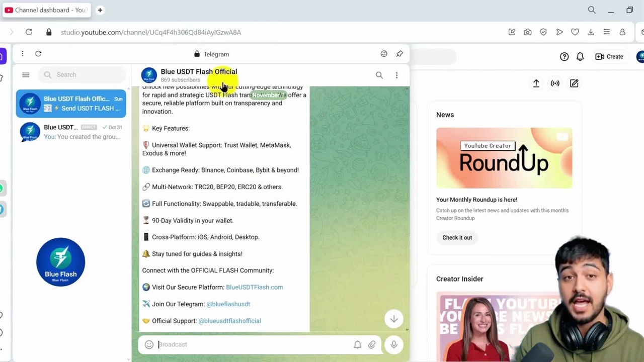Click the reload icon in the Telegram panel
The image size is (644, 362).
(x=38, y=54)
